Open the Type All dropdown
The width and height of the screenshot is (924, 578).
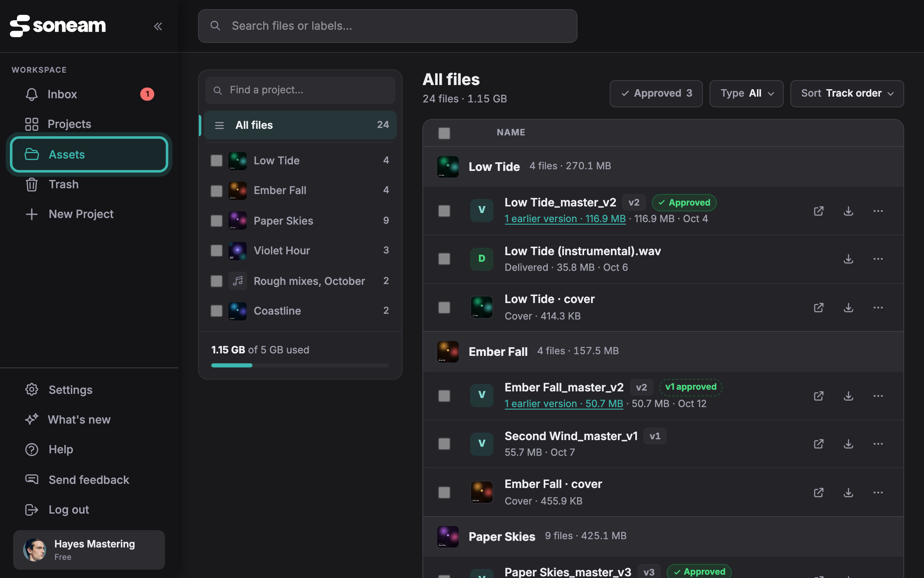tap(747, 94)
